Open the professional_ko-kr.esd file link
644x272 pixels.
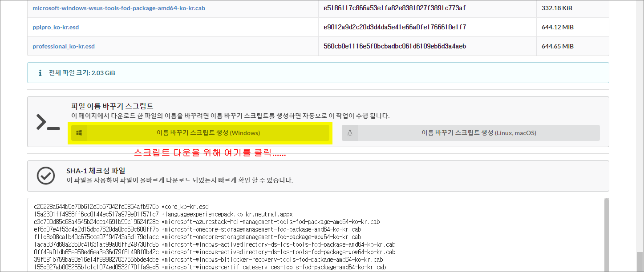64,46
